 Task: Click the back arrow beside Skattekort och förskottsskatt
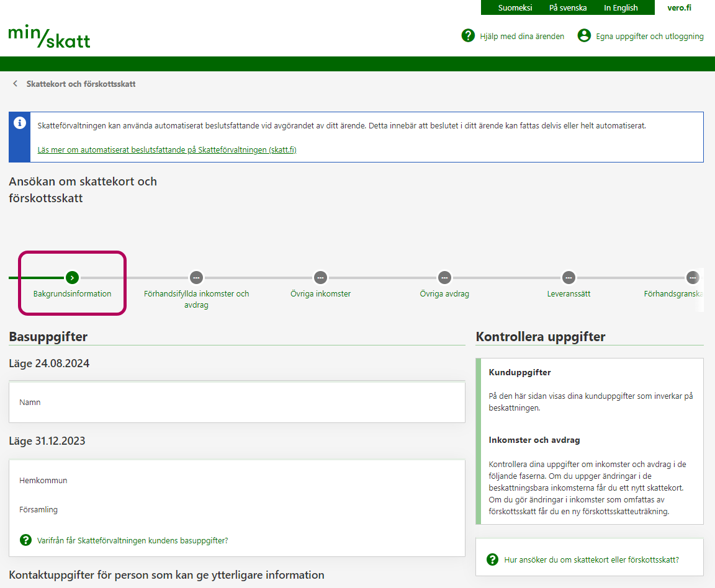click(x=16, y=84)
